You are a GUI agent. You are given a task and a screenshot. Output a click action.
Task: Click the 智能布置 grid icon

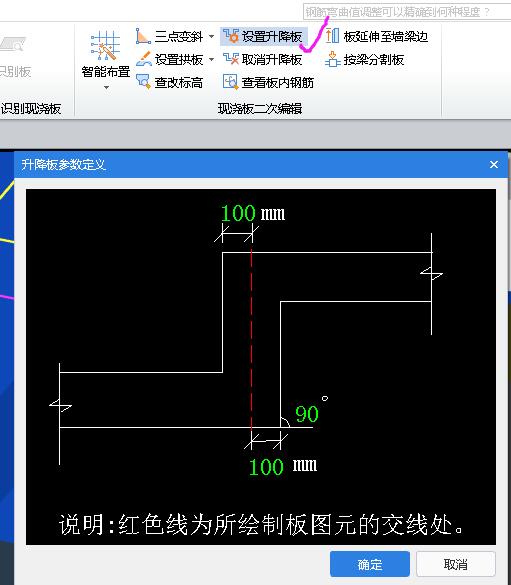105,46
